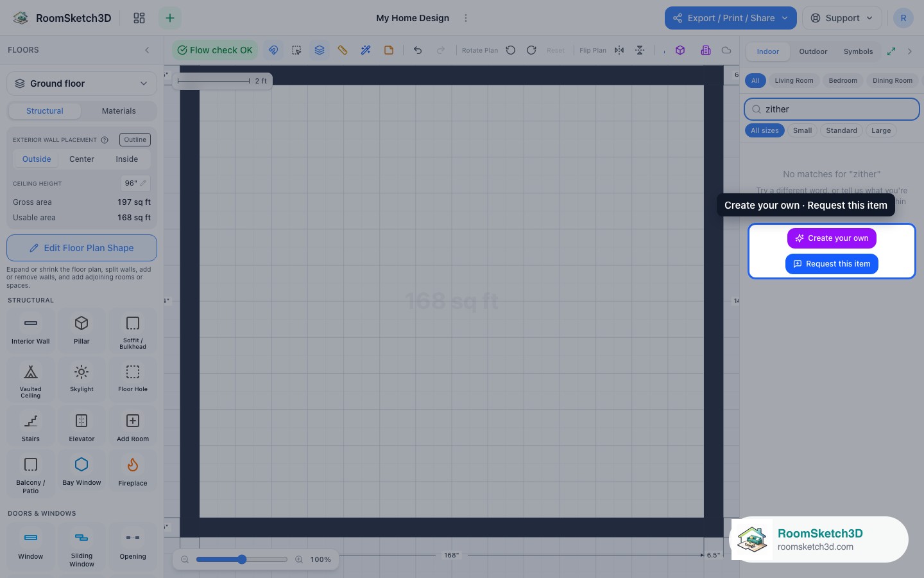
Task: Filter by Standard size
Action: tap(841, 130)
